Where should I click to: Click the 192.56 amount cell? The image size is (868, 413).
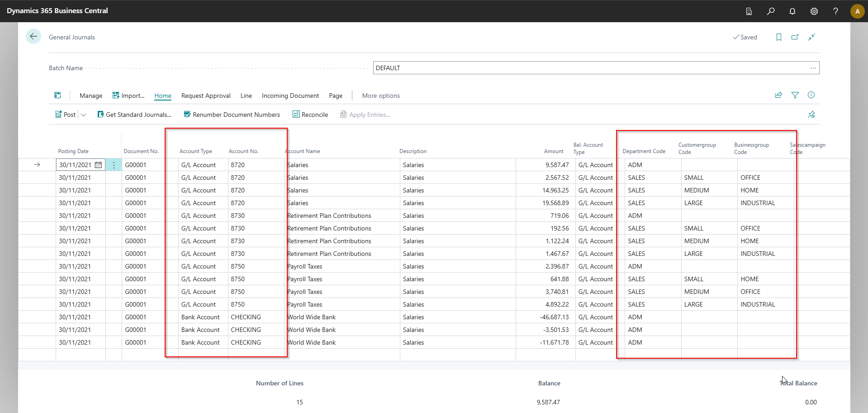[545, 228]
